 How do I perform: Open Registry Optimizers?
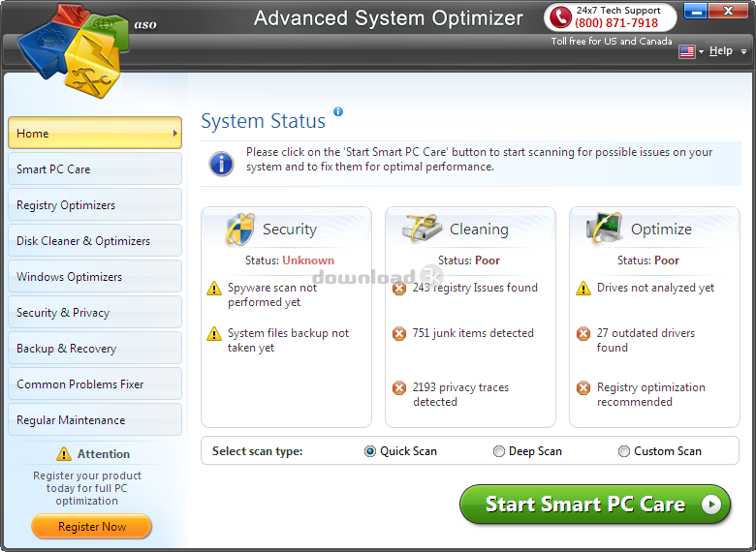pyautogui.click(x=95, y=204)
